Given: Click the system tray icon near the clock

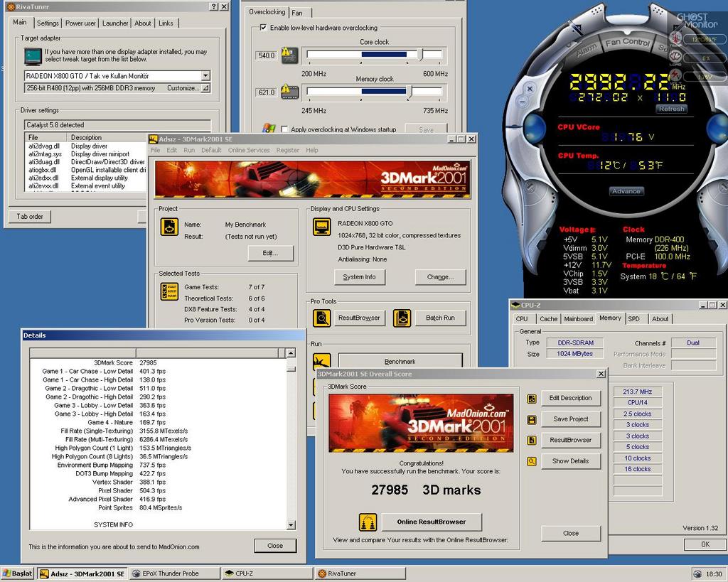Looking at the screenshot, I should [x=697, y=574].
